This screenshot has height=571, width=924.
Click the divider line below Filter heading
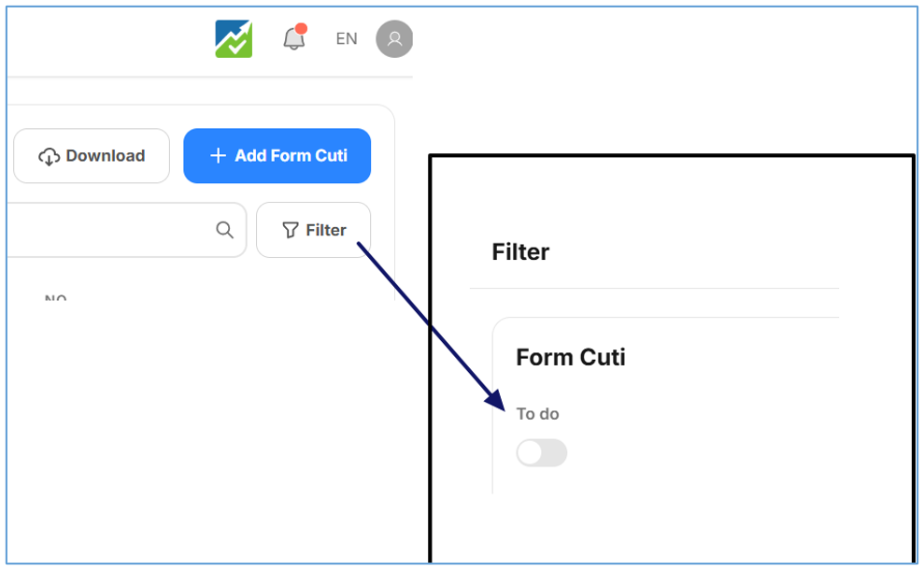[x=654, y=289]
